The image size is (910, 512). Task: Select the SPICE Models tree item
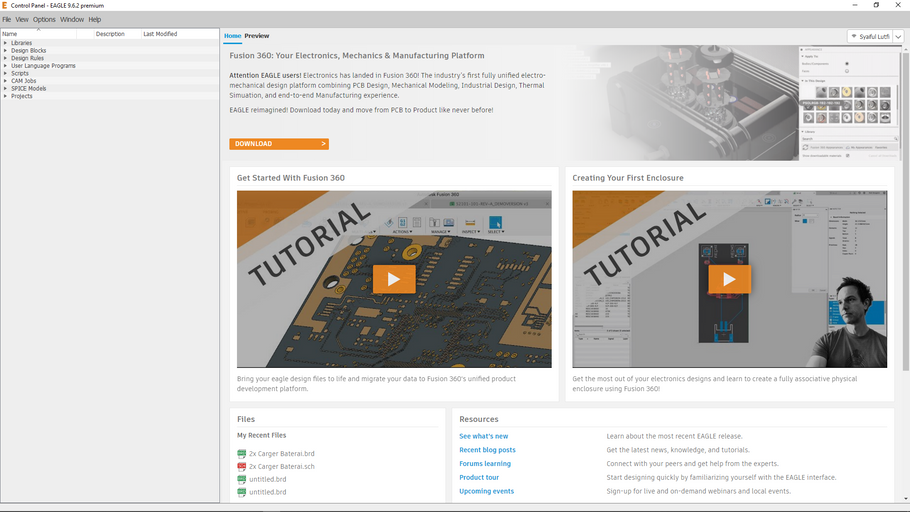[x=29, y=89]
